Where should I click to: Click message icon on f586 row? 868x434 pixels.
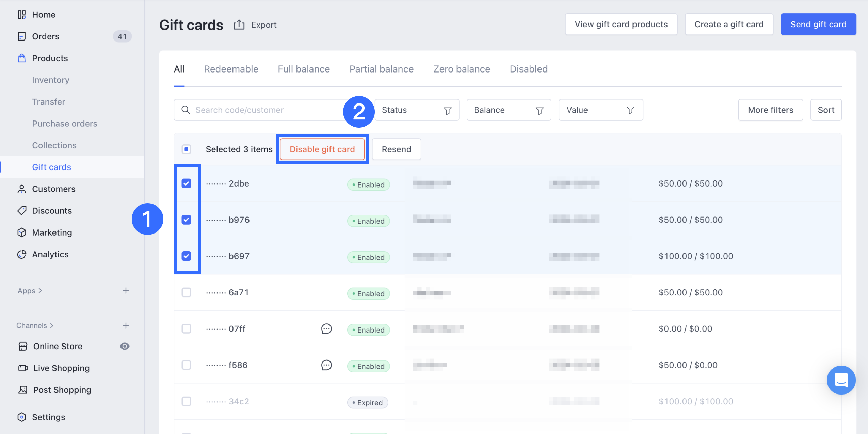326,365
